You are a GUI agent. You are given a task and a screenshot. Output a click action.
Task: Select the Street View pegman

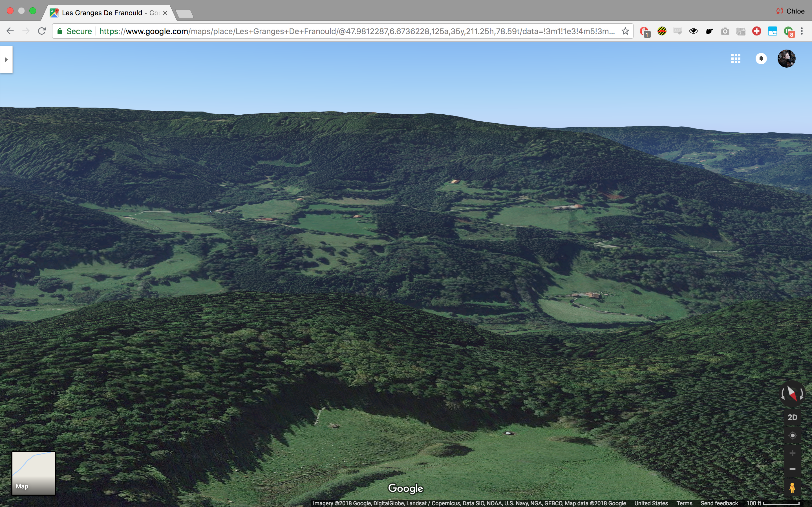click(792, 488)
